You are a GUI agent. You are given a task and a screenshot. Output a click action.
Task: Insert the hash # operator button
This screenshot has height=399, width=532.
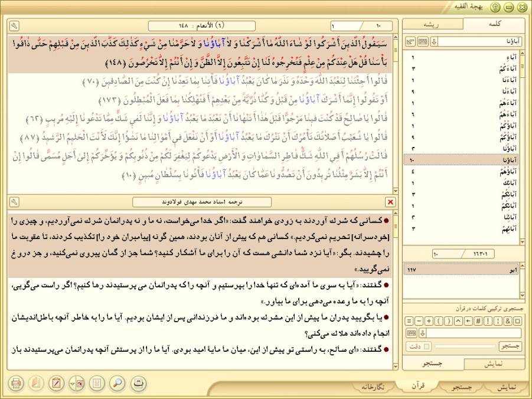pyautogui.click(x=478, y=321)
